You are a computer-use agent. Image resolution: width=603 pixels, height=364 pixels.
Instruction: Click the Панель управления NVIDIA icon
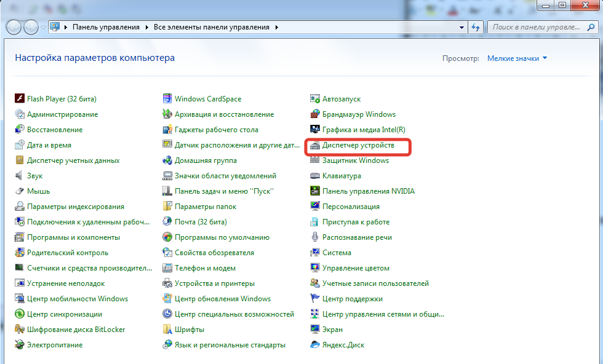point(314,191)
